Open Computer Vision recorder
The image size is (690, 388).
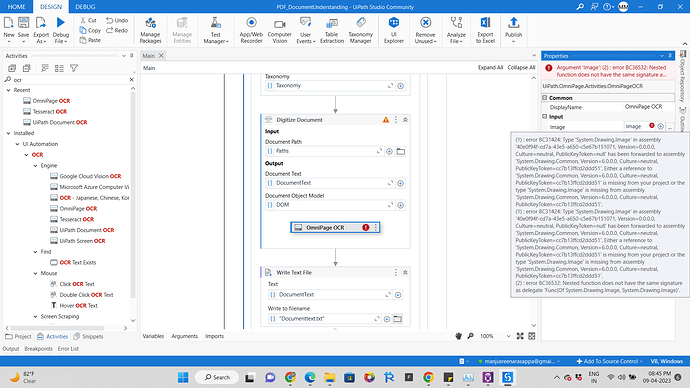coord(279,30)
